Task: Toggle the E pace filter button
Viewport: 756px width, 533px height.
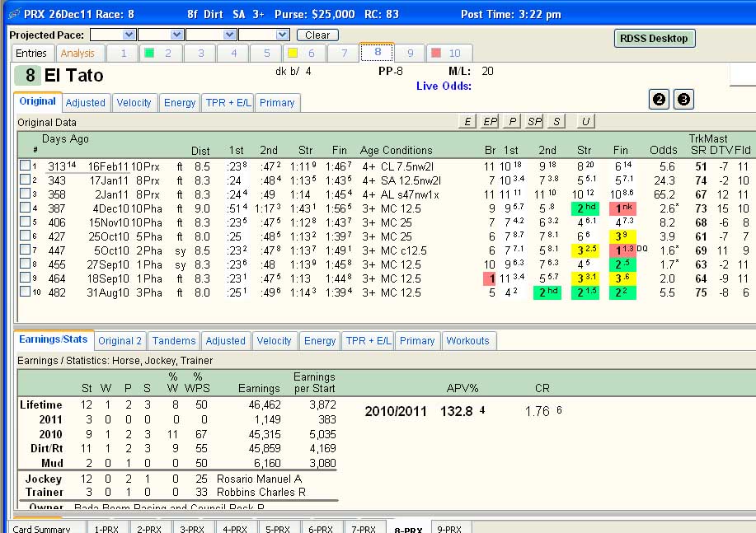Action: coord(467,121)
